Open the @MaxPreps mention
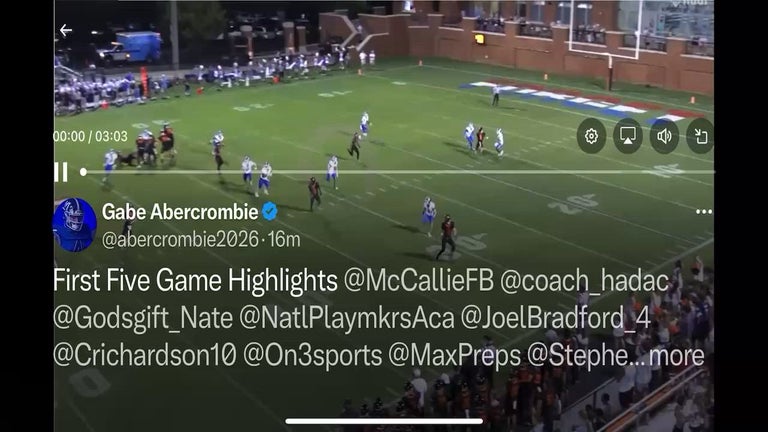 [455, 356]
